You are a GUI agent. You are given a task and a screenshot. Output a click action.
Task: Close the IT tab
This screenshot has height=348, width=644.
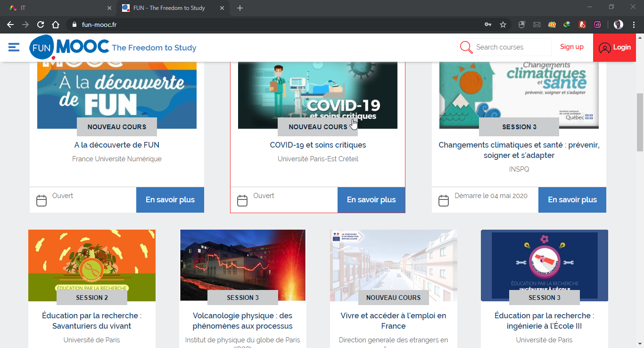click(x=109, y=8)
